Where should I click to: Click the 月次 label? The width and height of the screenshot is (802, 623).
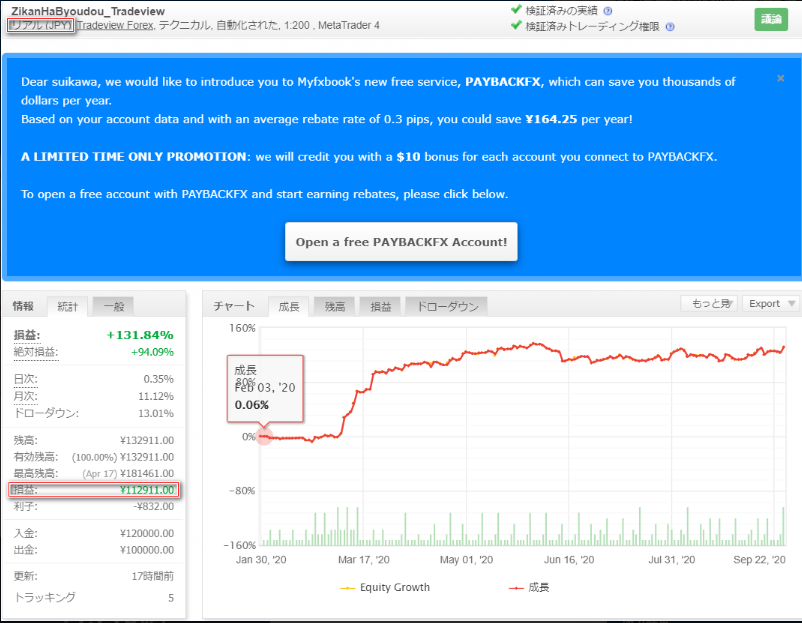(25, 396)
